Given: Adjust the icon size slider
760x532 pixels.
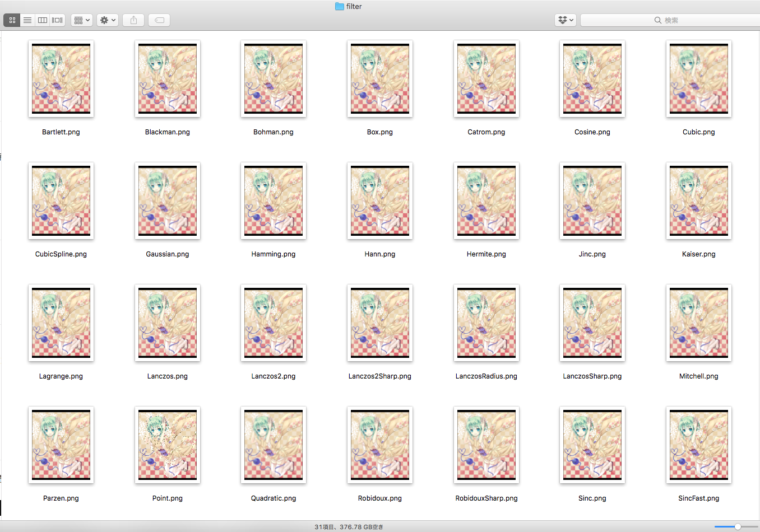Looking at the screenshot, I should (738, 526).
